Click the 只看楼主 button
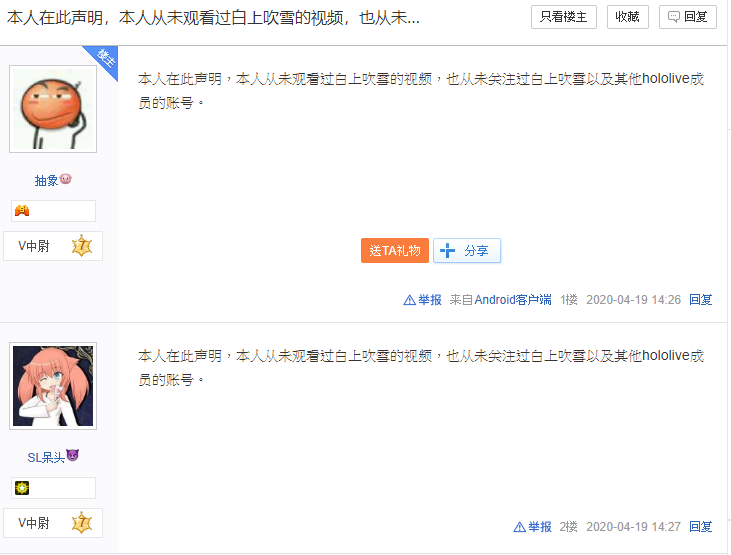Viewport: 731px width, 555px height. pyautogui.click(x=564, y=17)
